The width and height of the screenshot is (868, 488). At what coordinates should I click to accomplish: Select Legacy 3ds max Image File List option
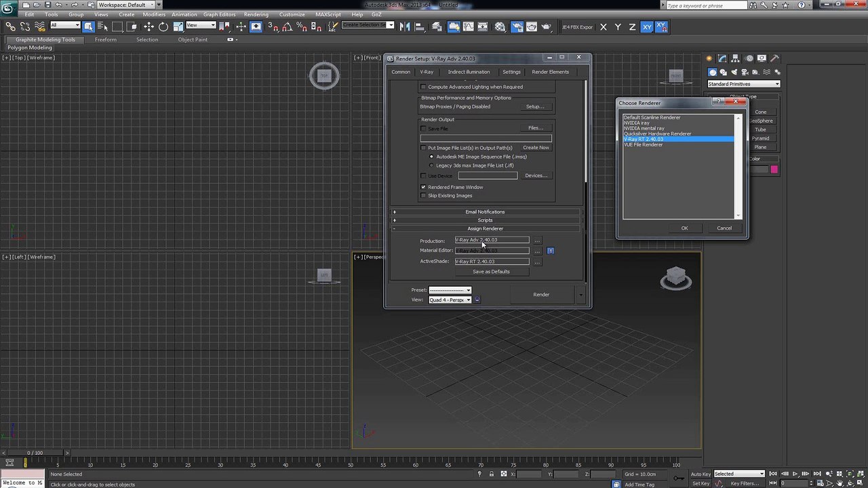pos(432,165)
